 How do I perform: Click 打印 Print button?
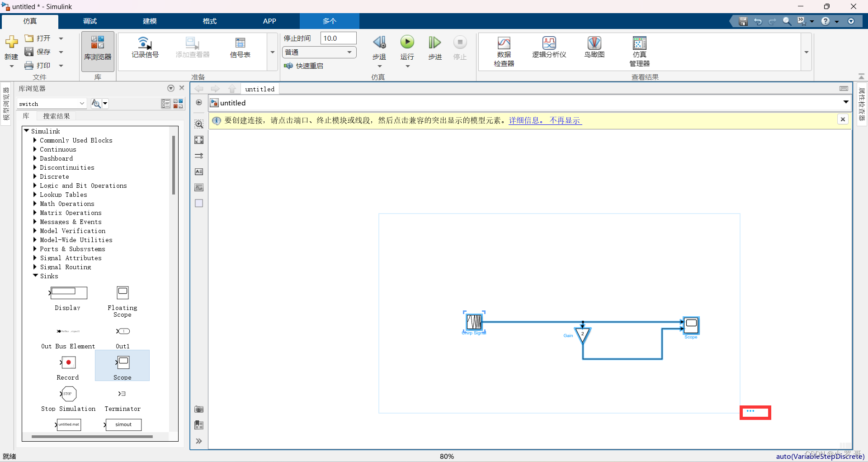[x=38, y=66]
